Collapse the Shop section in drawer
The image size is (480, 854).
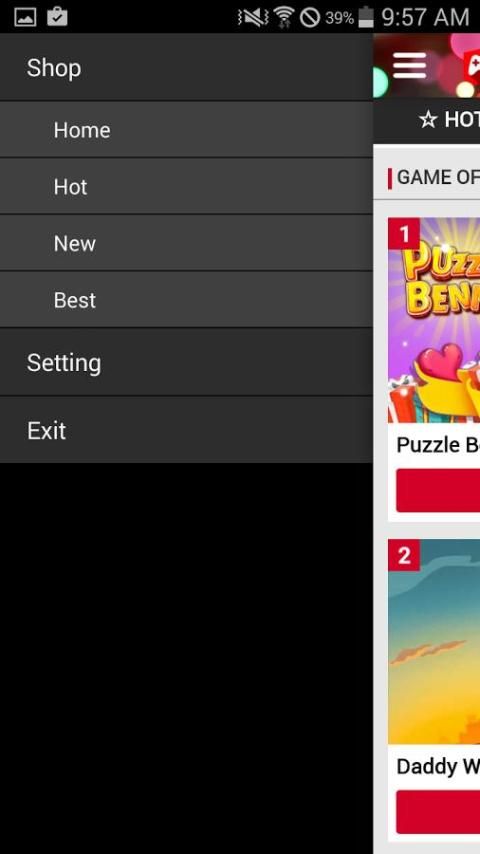pyautogui.click(x=186, y=68)
